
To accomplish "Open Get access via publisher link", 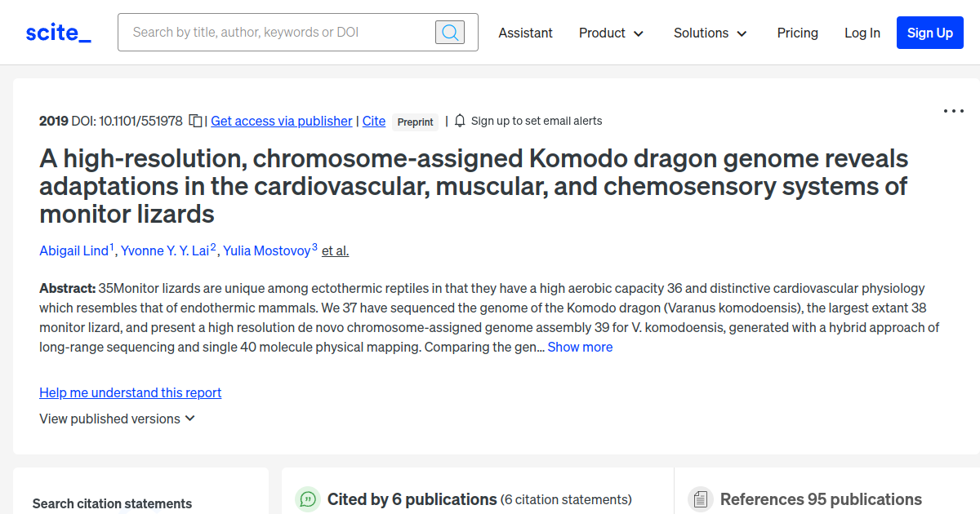I will pyautogui.click(x=281, y=121).
